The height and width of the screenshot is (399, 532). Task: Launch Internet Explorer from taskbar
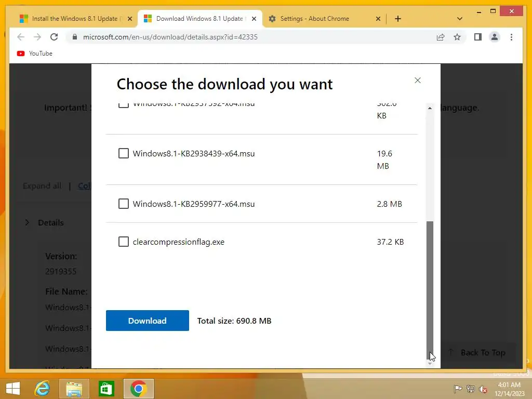coord(43,389)
